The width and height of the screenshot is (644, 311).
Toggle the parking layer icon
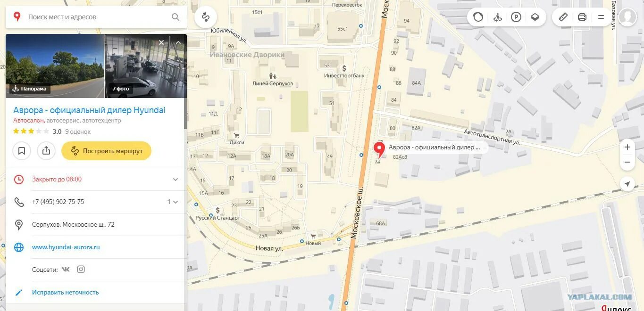[516, 17]
